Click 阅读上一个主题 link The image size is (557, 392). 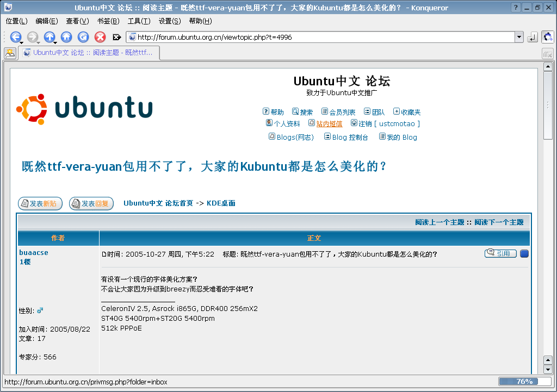440,222
